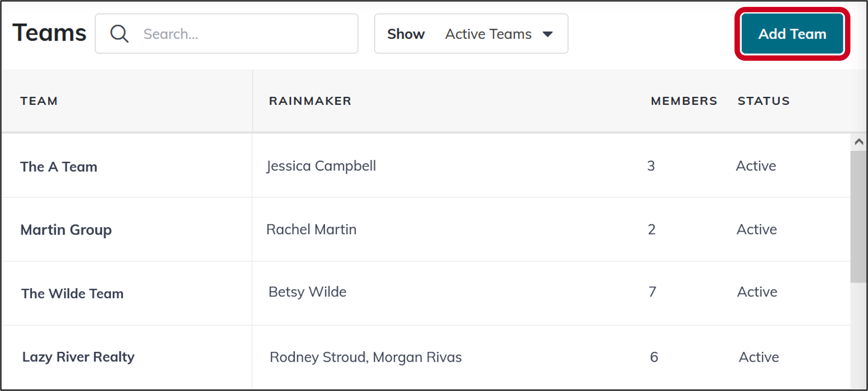Click the search magnifying glass icon

(x=119, y=34)
